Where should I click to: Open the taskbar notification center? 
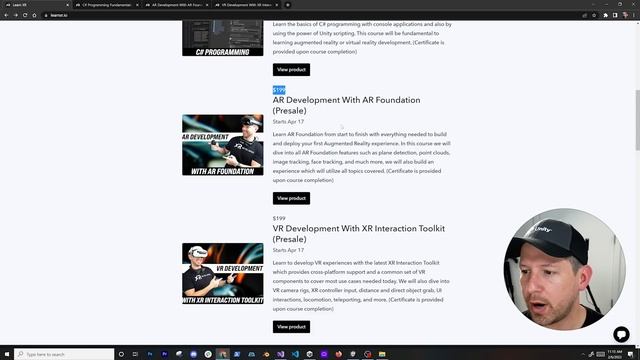click(x=631, y=354)
